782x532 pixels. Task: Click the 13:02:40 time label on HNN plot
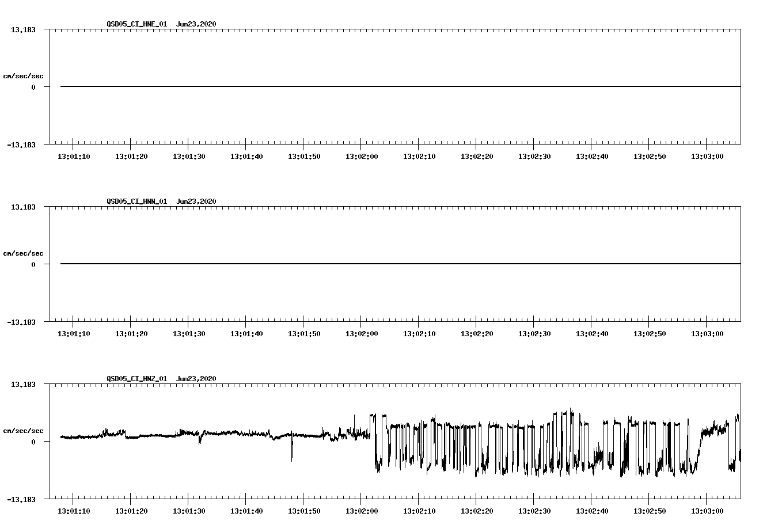click(592, 334)
